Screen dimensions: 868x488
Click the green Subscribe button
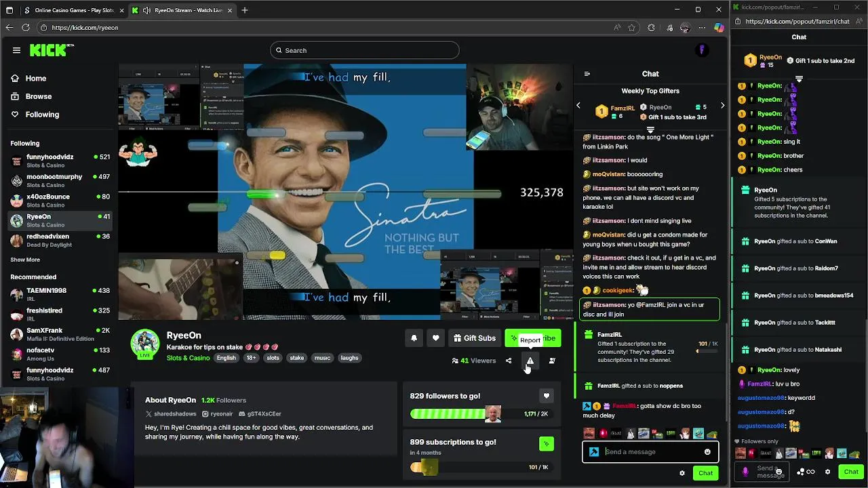[533, 338]
